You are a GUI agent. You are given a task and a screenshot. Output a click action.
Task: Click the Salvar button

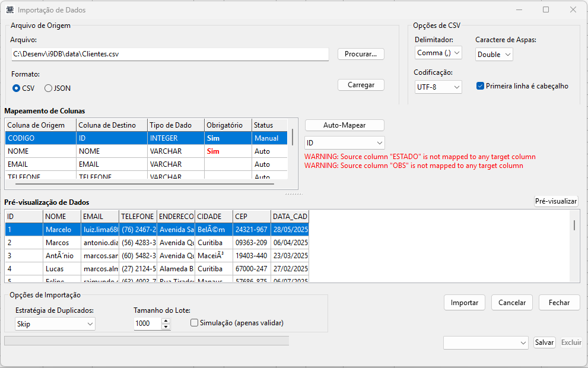pos(544,342)
